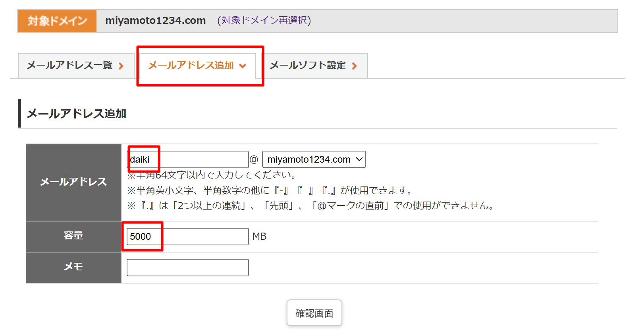This screenshot has height=334, width=644.
Task: Click the MB unit label
Action: tap(259, 237)
